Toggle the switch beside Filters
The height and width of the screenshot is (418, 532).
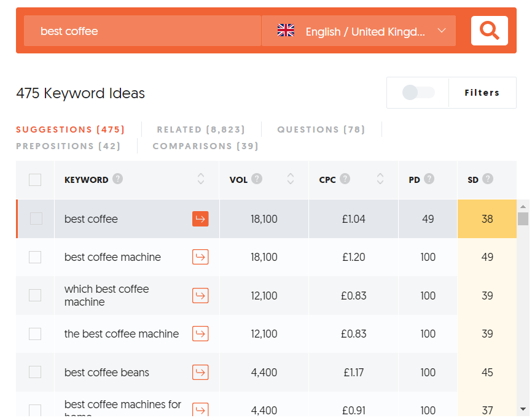click(x=418, y=93)
